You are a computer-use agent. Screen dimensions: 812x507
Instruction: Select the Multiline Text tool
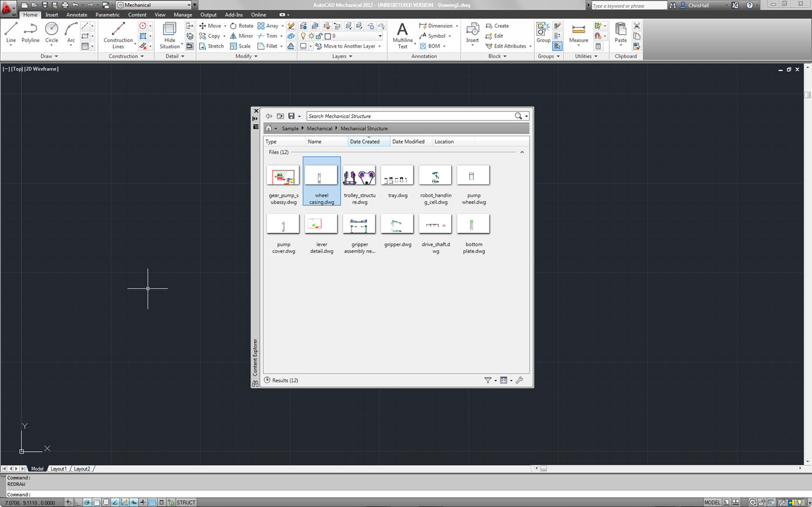click(403, 35)
